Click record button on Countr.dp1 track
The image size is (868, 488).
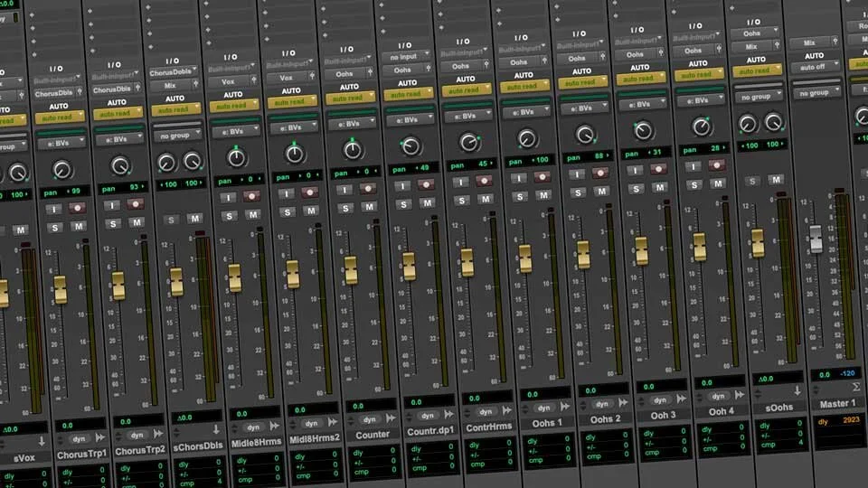coord(426,184)
